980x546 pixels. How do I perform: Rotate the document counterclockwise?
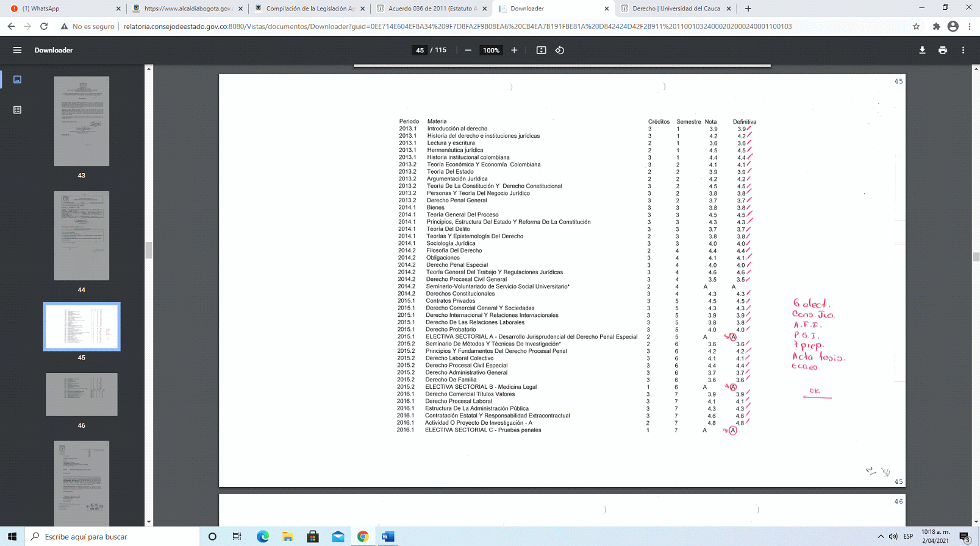click(560, 50)
